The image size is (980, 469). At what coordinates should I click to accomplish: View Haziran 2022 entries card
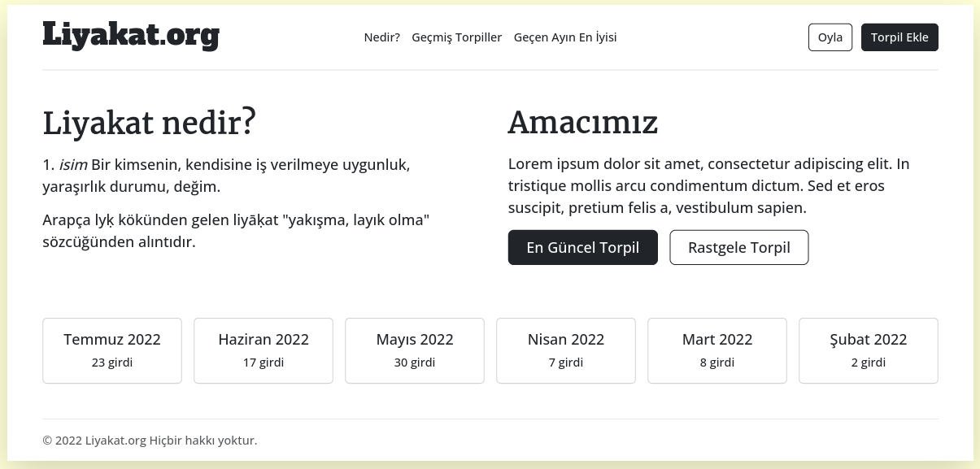pos(264,350)
